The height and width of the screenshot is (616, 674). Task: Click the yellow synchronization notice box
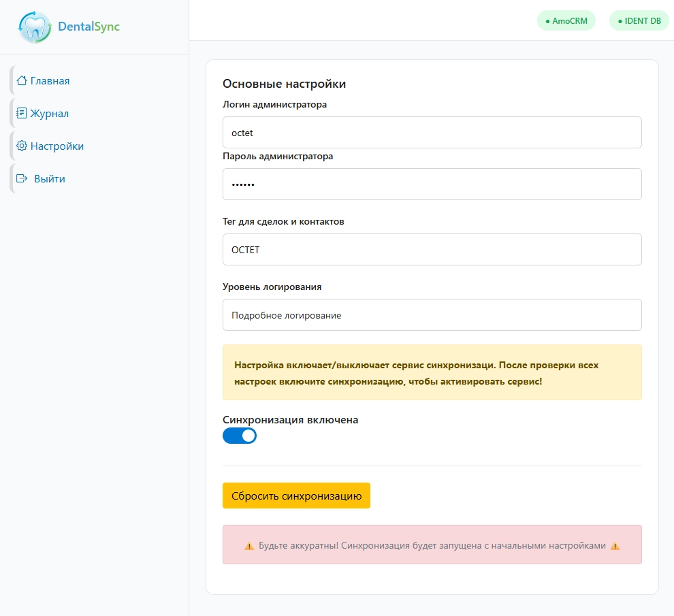click(432, 372)
